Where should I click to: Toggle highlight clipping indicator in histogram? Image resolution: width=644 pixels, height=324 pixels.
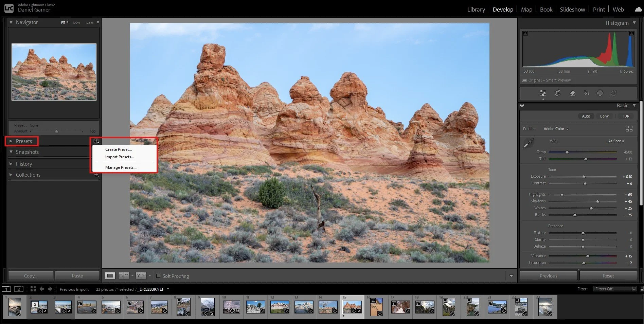631,34
